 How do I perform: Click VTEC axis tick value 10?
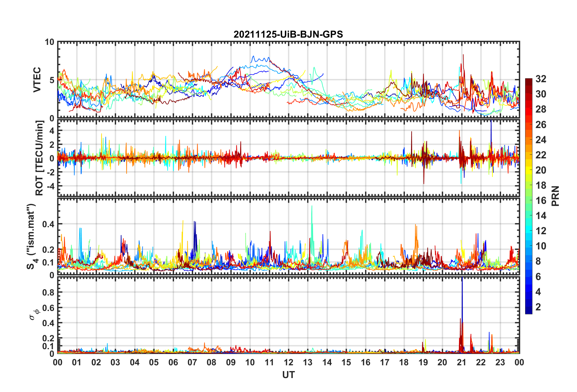coord(49,42)
